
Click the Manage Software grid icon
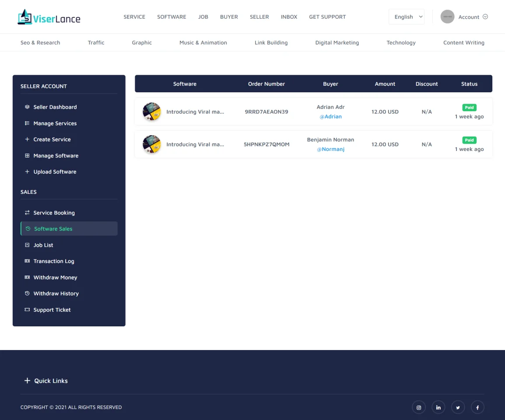click(27, 156)
